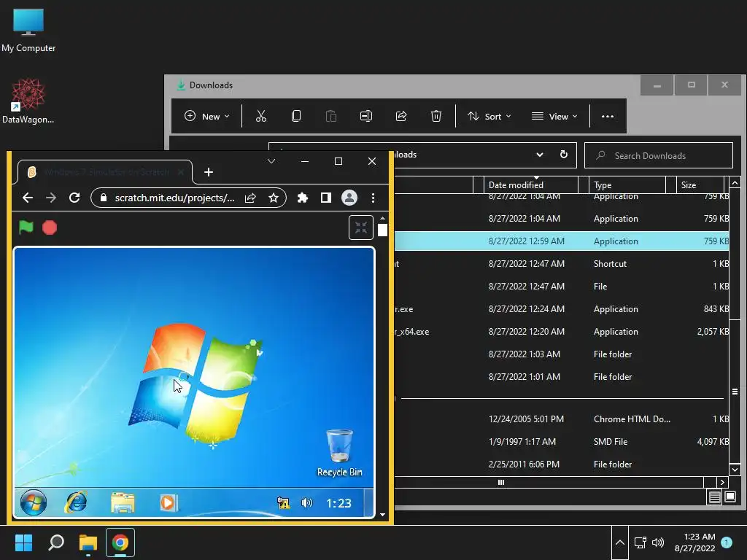This screenshot has height=560, width=747.
Task: Select the Shortcut row in Downloads
Action: click(x=561, y=264)
